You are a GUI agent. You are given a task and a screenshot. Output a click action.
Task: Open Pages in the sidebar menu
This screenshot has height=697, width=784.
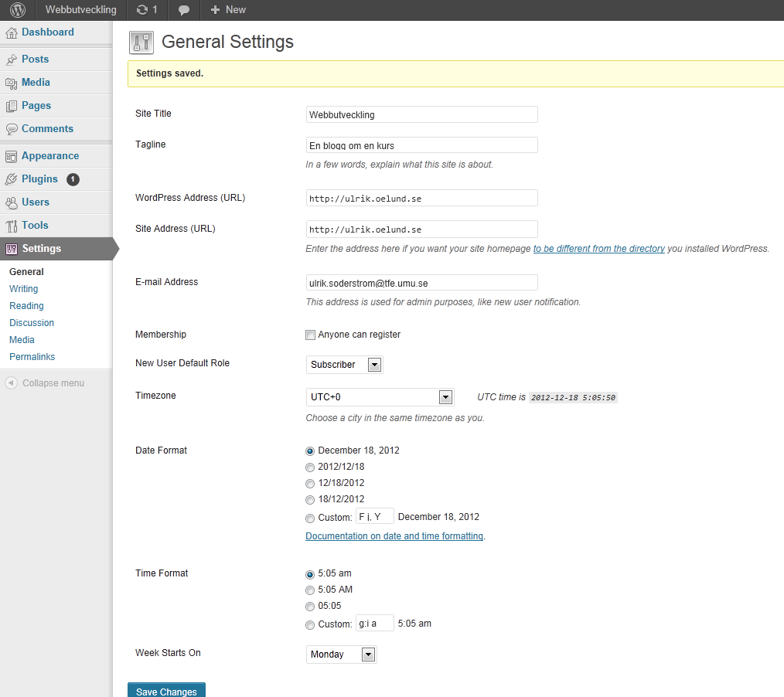(36, 106)
